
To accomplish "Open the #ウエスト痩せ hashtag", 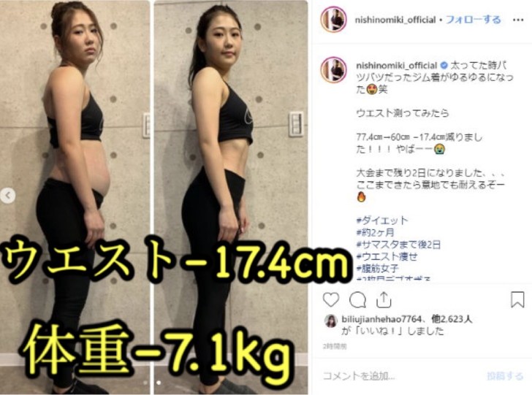I will [387, 257].
